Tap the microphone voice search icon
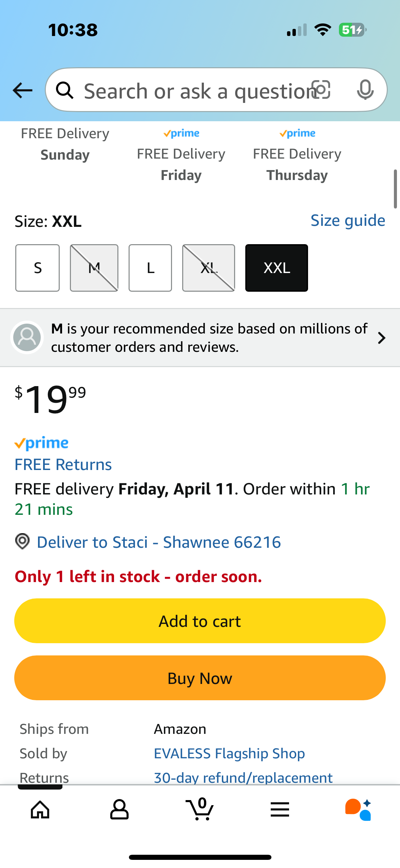 pyautogui.click(x=365, y=90)
